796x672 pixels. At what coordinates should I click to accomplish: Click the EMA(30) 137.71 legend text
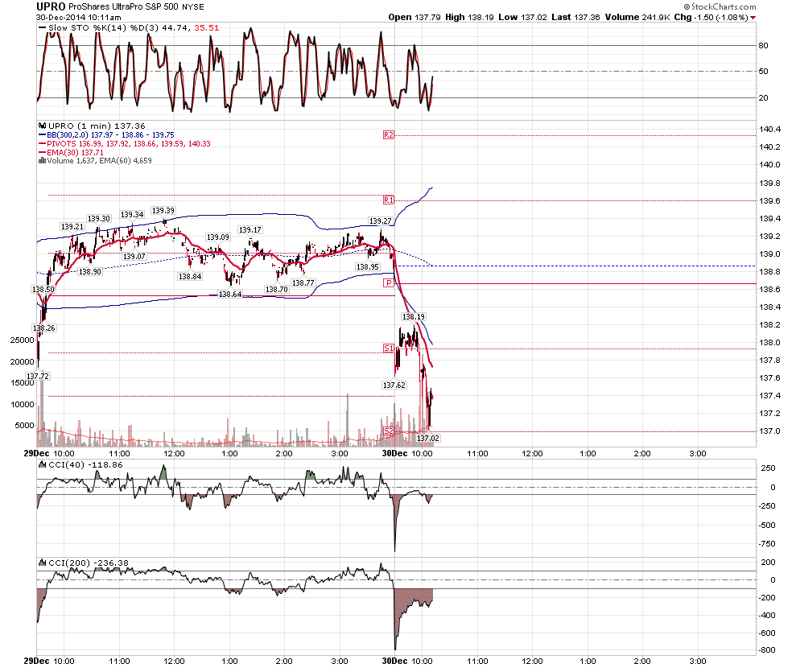coord(75,152)
